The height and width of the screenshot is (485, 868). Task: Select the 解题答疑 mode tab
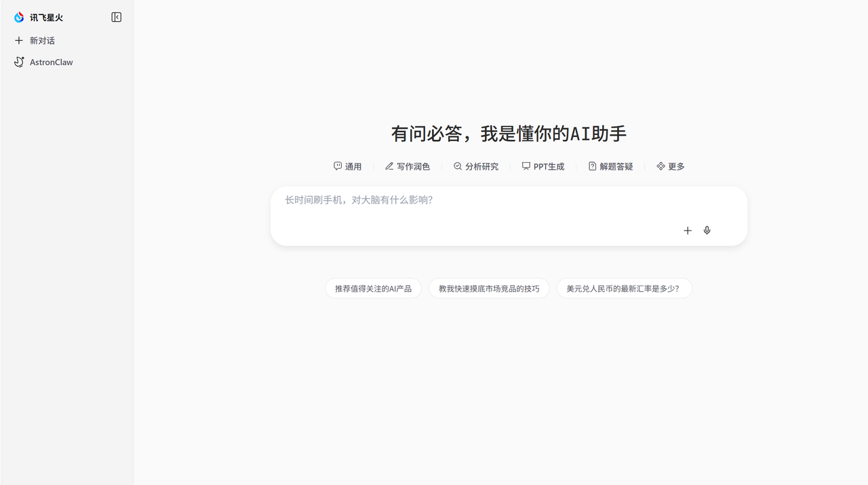point(610,166)
